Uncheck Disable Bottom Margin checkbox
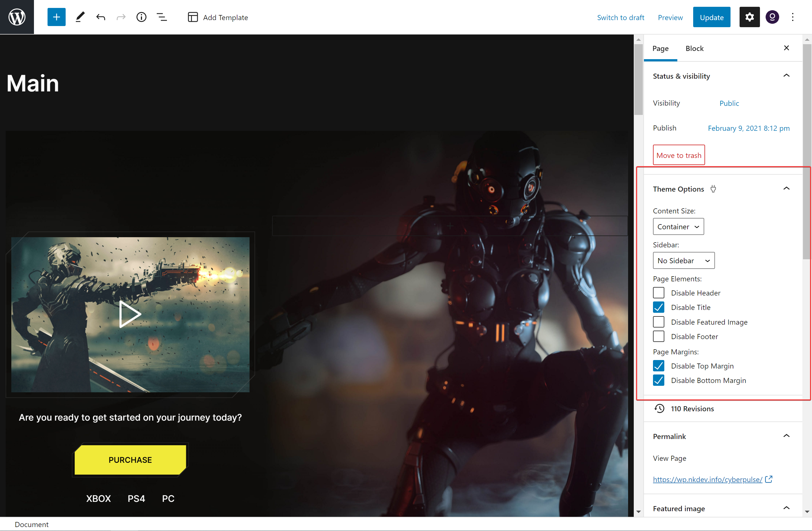 point(658,380)
